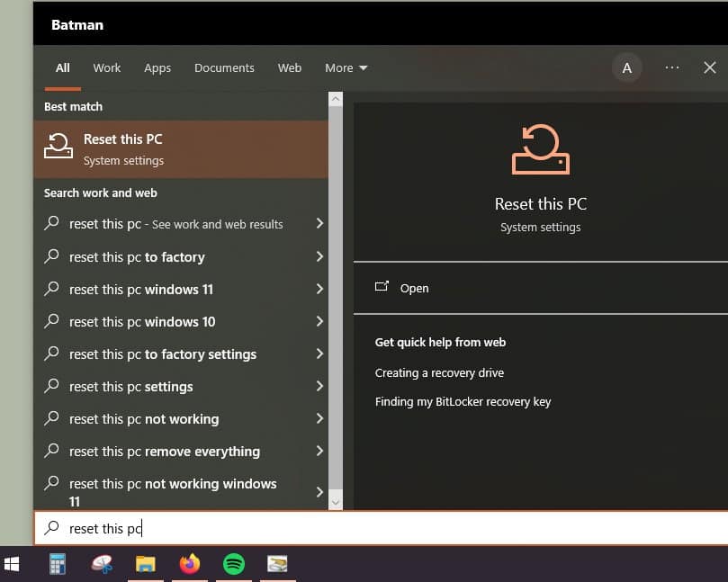This screenshot has width=728, height=582.
Task: Expand arrow for 'reset this pc settings'
Action: coord(319,386)
